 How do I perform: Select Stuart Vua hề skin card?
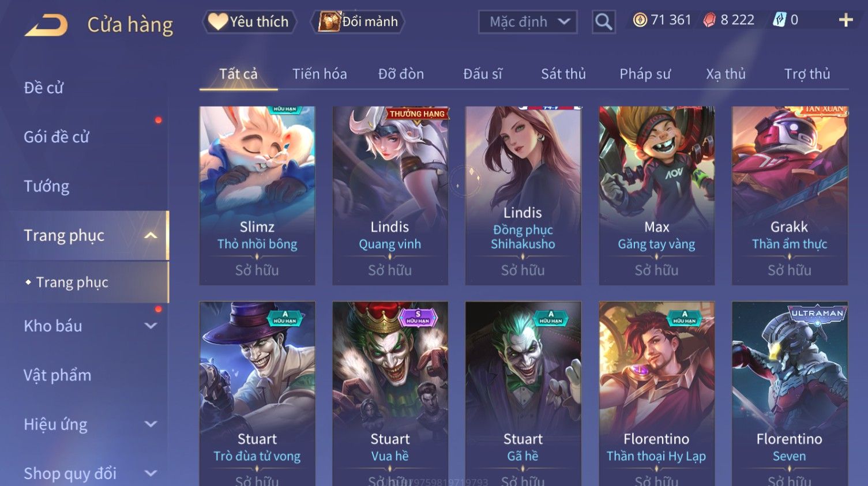(390, 393)
